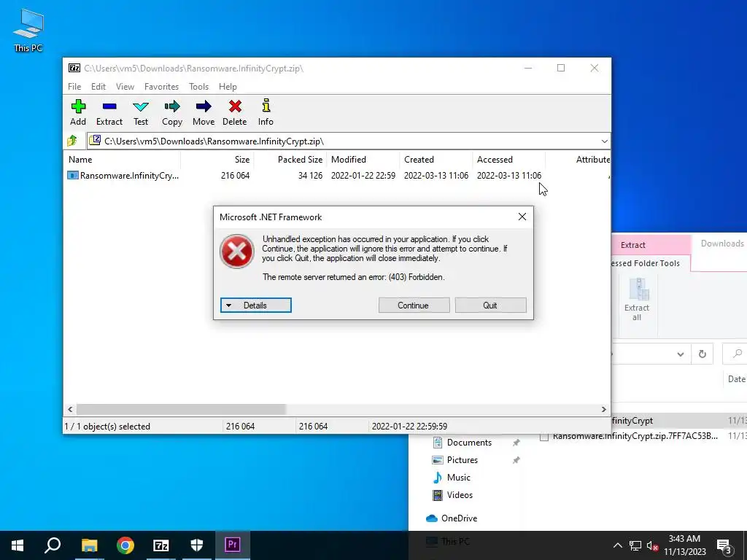Switch to 7-Zip on the taskbar
This screenshot has height=560, width=747.
[161, 545]
